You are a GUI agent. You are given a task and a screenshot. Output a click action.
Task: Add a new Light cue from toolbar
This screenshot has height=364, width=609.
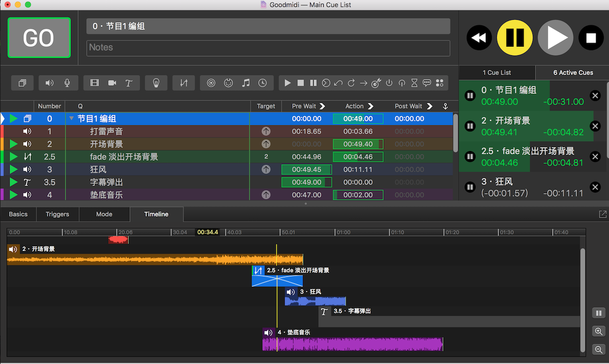156,83
